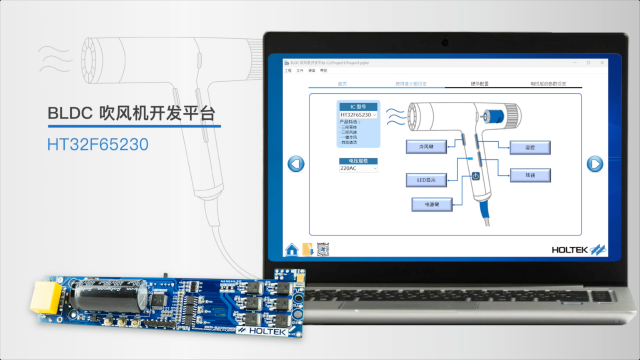The height and width of the screenshot is (360, 640).
Task: Click the 冷风键 button
Action: click(x=426, y=147)
